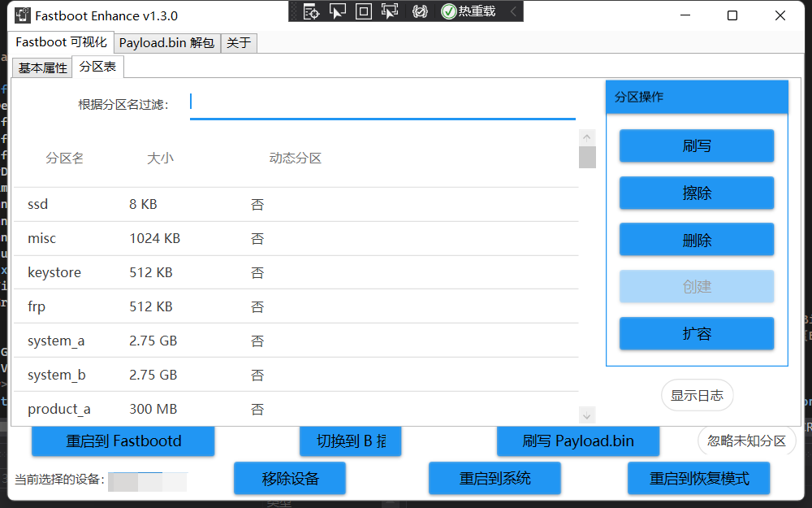Click the green 热重载 hot reload indicator
The height and width of the screenshot is (508, 812).
tap(469, 11)
